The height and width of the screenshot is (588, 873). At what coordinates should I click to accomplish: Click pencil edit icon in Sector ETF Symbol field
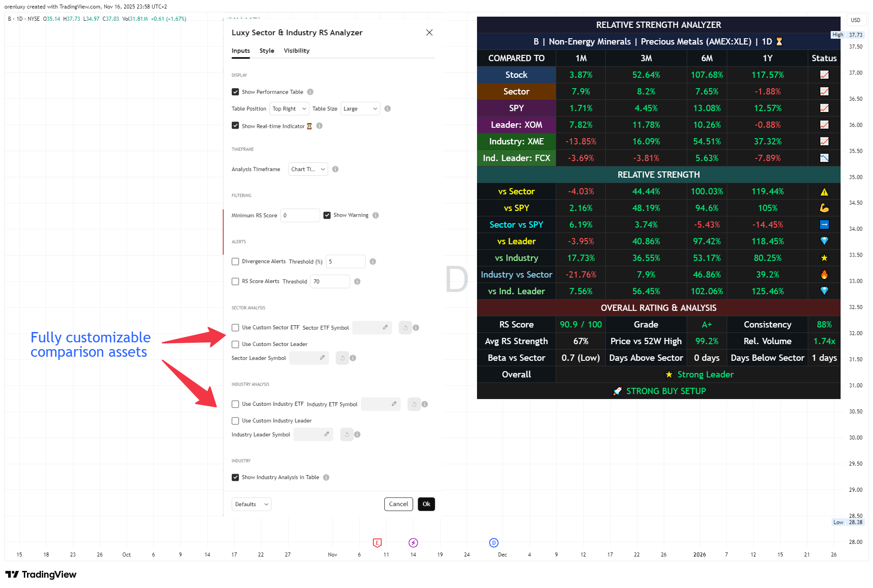[x=385, y=327]
